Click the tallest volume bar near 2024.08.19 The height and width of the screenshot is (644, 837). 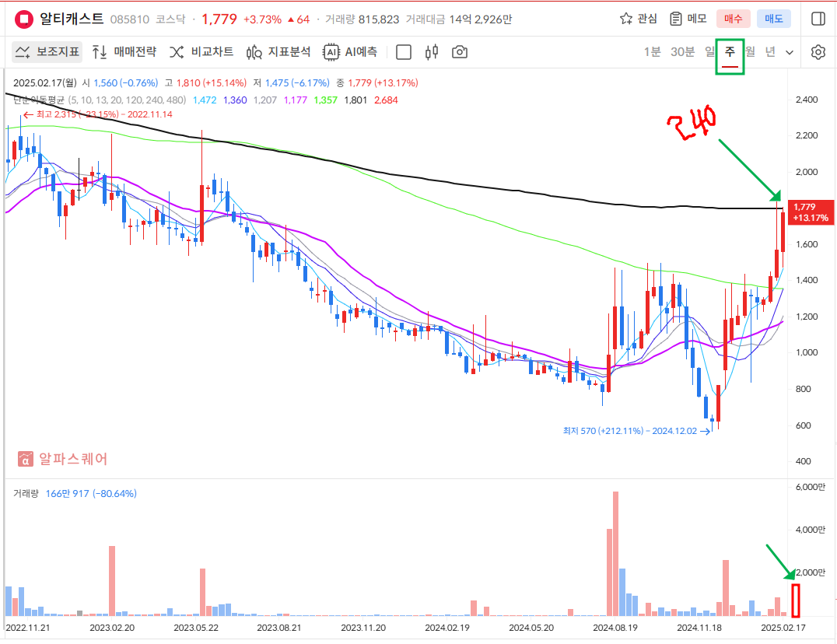point(615,554)
